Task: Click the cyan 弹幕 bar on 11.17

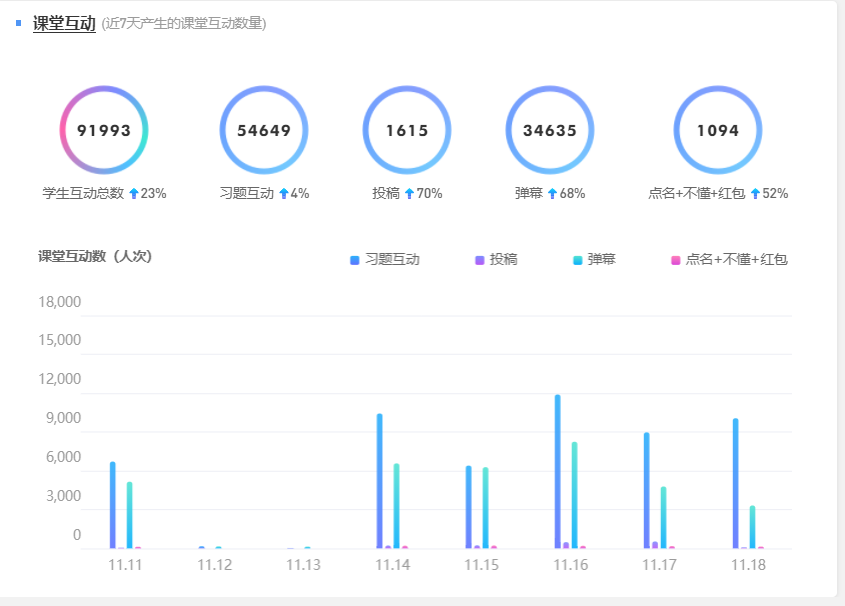Action: pos(664,517)
